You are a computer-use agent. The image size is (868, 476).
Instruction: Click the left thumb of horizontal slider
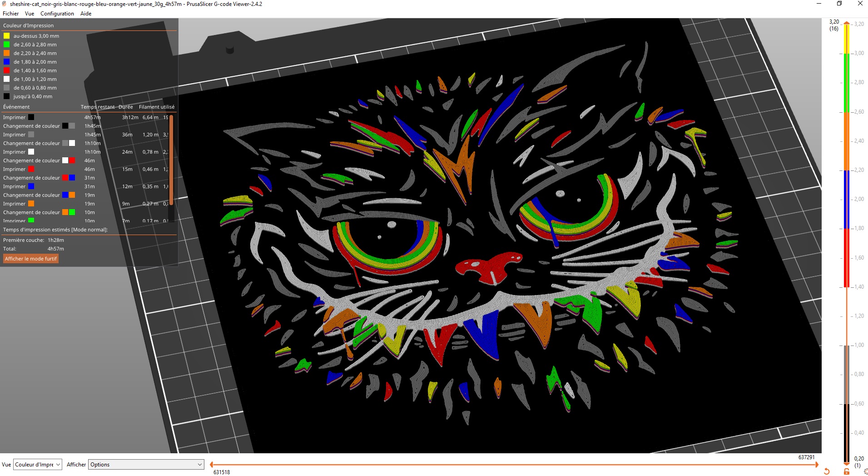(212, 465)
